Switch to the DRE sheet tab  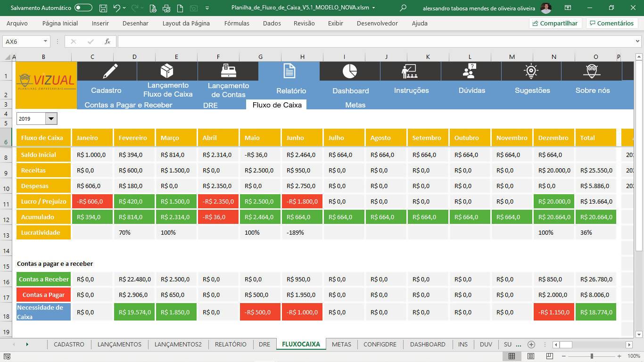pos(264,345)
